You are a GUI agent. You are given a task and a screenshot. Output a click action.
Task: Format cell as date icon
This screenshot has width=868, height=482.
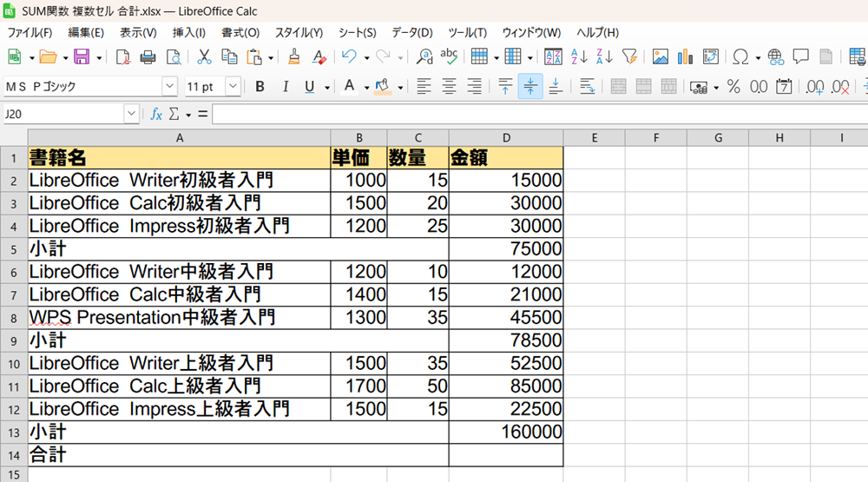[784, 87]
